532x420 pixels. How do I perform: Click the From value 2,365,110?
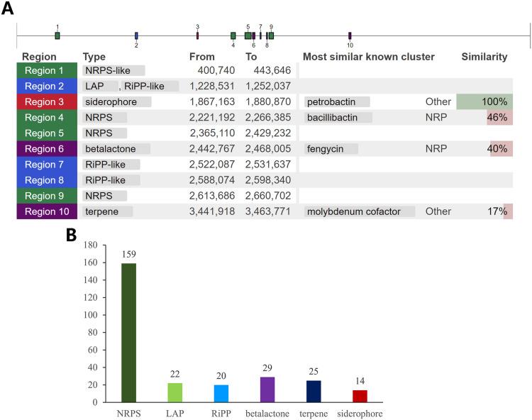212,133
